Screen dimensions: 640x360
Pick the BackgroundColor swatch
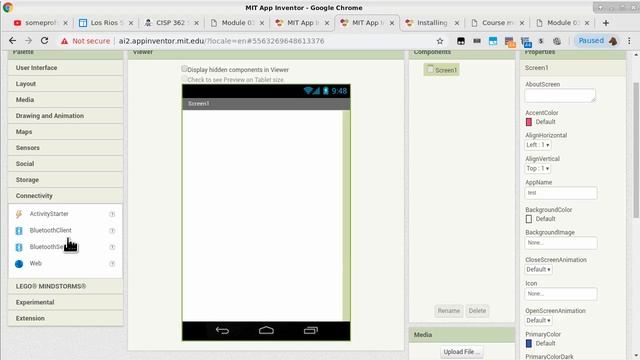[529, 219]
